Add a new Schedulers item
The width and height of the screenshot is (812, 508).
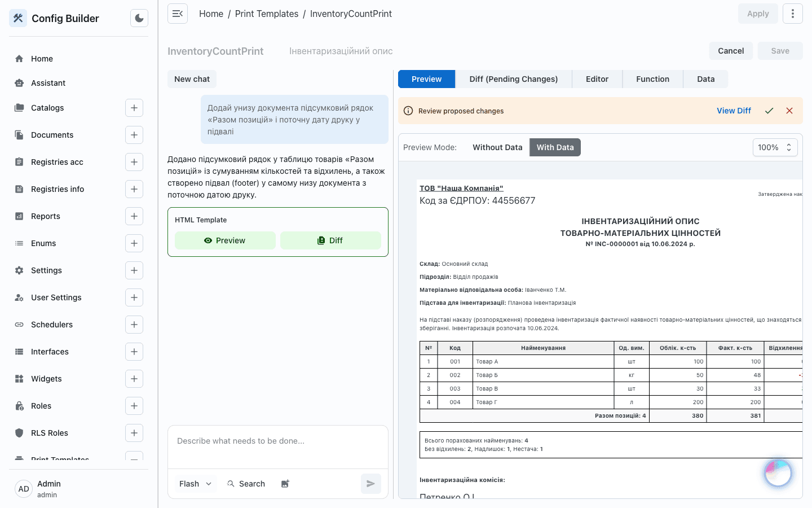tap(134, 325)
